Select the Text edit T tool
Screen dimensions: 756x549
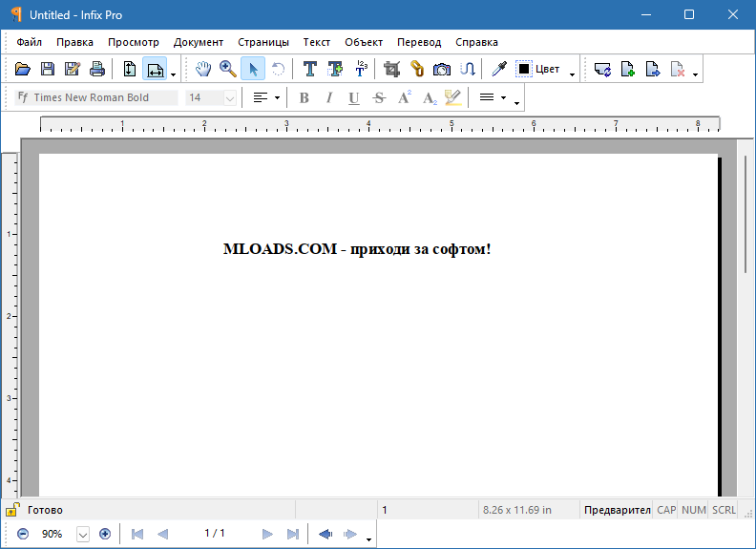(x=309, y=69)
